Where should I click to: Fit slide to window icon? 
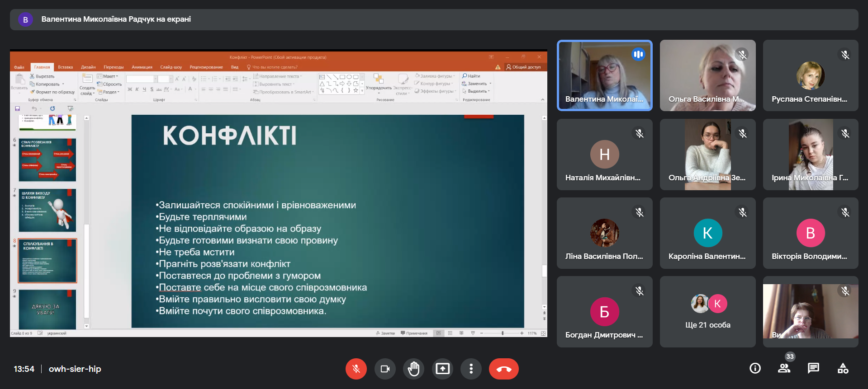543,333
